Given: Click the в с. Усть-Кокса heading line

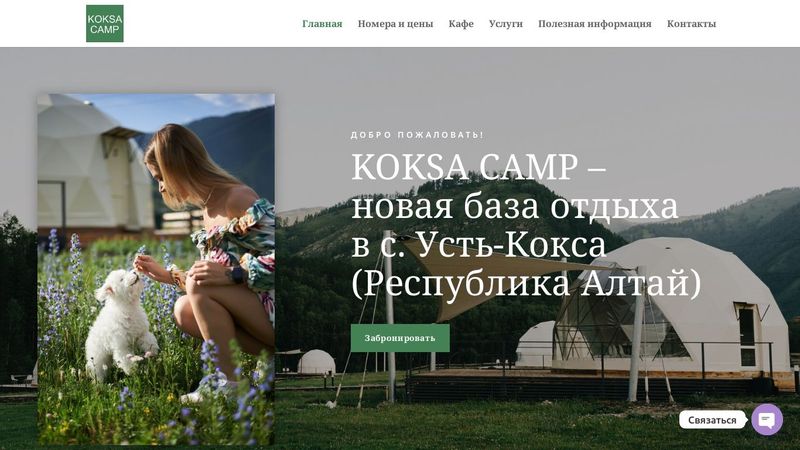Looking at the screenshot, I should pos(479,245).
